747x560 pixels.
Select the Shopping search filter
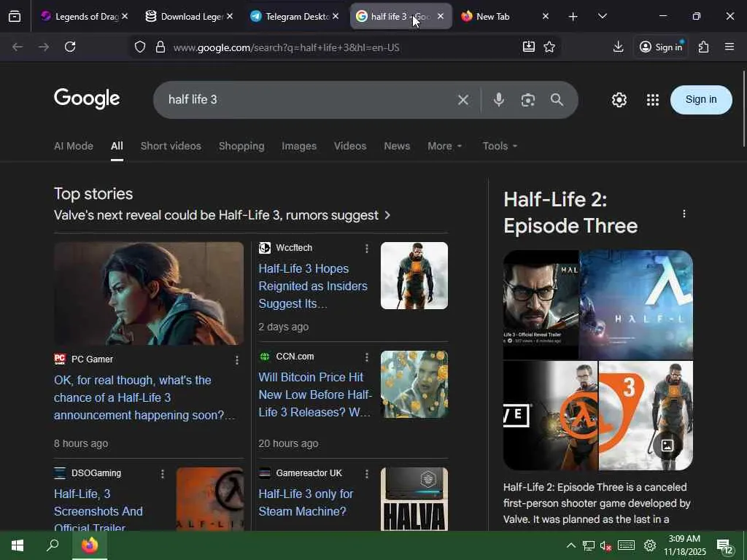(x=241, y=146)
